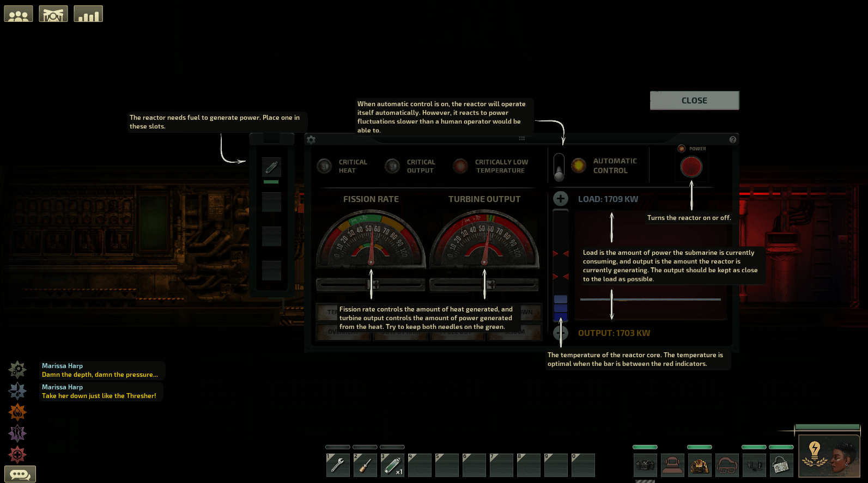The image size is (868, 483).
Task: Click the green health bar above portrait
Action: click(827, 427)
